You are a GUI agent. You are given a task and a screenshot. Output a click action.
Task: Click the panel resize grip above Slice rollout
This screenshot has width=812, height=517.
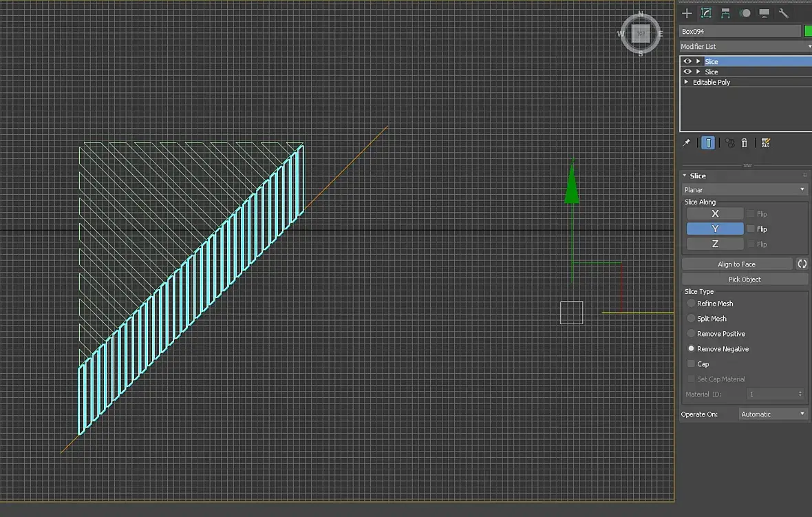pos(747,165)
